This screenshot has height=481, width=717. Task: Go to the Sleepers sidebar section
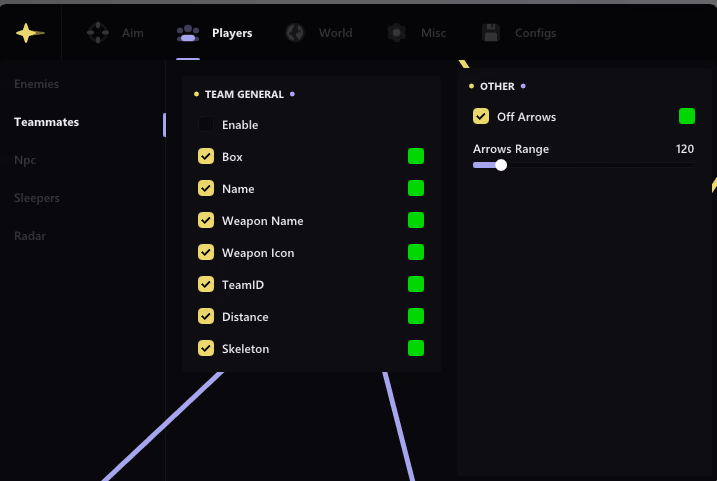(37, 198)
